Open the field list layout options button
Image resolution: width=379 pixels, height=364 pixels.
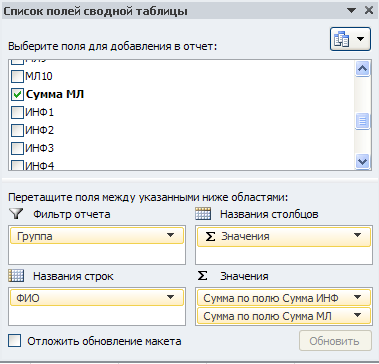tap(350, 39)
